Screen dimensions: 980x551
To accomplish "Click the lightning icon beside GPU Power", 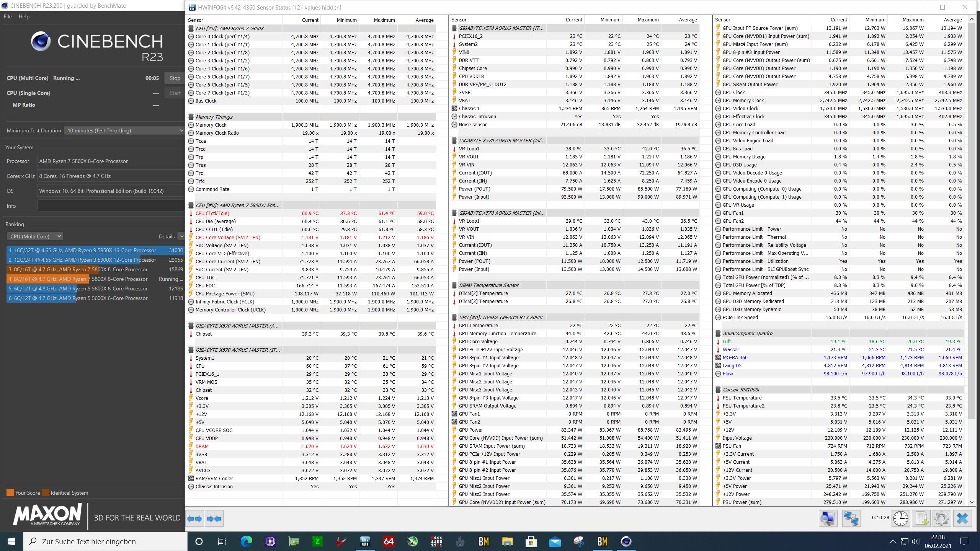I will click(x=454, y=430).
